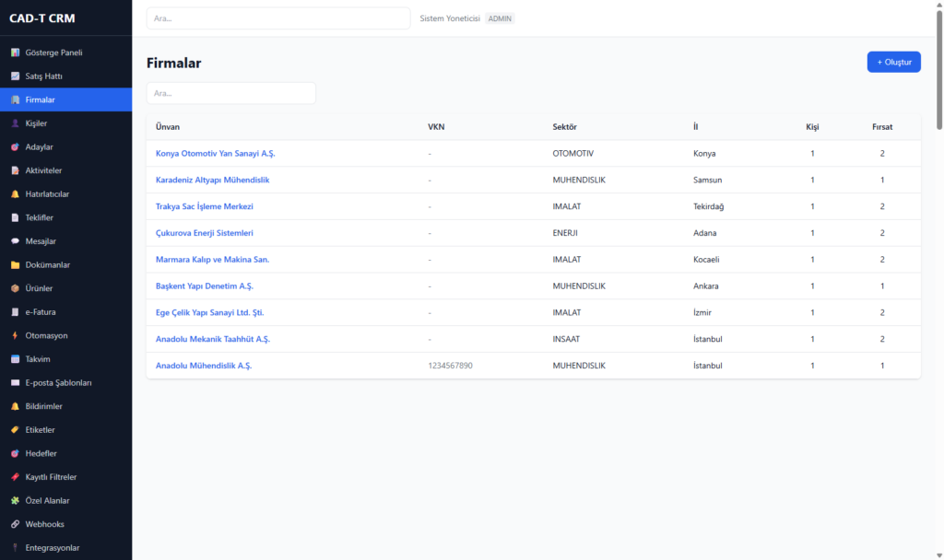Click the Takvim calendar icon

pos(15,359)
